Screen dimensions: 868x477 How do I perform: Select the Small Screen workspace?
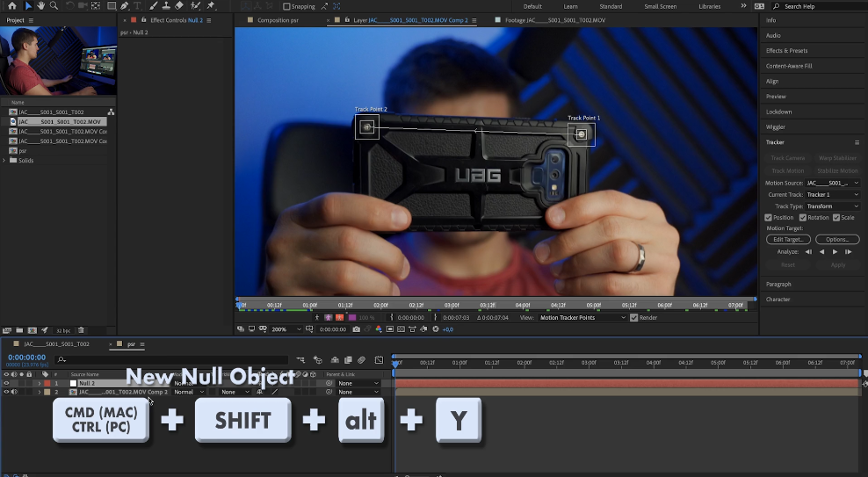tap(661, 7)
